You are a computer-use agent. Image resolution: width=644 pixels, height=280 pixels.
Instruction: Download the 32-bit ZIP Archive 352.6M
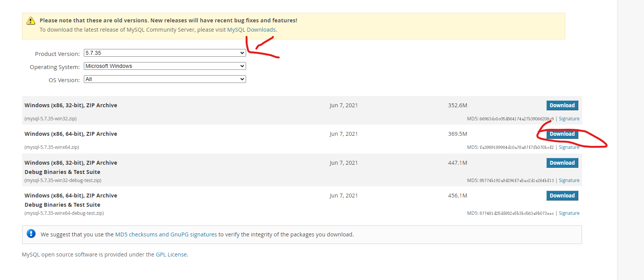[x=562, y=105]
